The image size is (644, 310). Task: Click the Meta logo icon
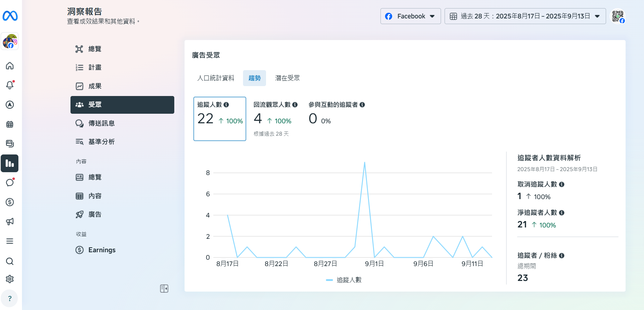tap(10, 16)
